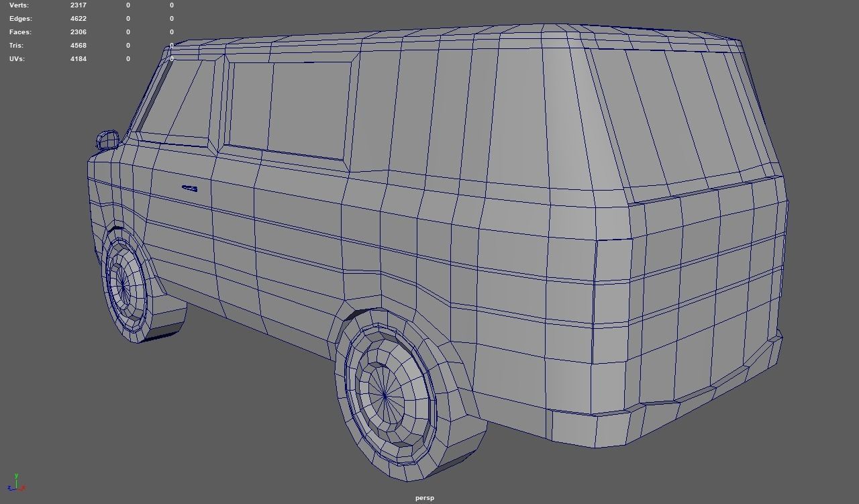
Task: Click the Verts: label in the HUD
Action: pyautogui.click(x=19, y=5)
